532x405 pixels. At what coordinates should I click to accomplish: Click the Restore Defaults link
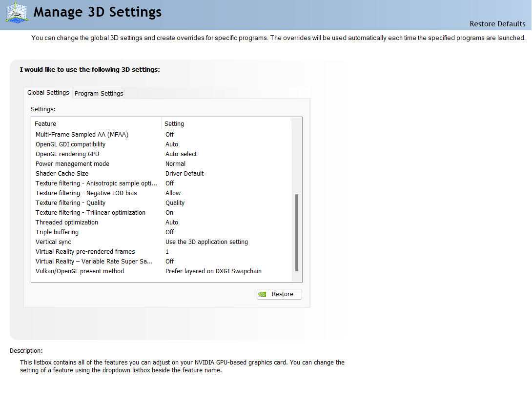[497, 24]
